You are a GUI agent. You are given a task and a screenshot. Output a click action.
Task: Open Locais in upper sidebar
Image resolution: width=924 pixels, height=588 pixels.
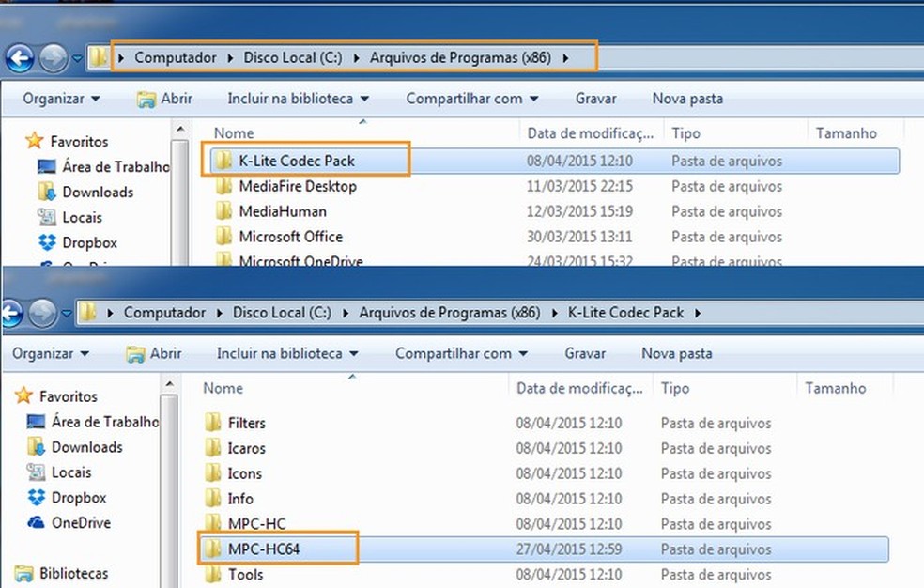[69, 217]
